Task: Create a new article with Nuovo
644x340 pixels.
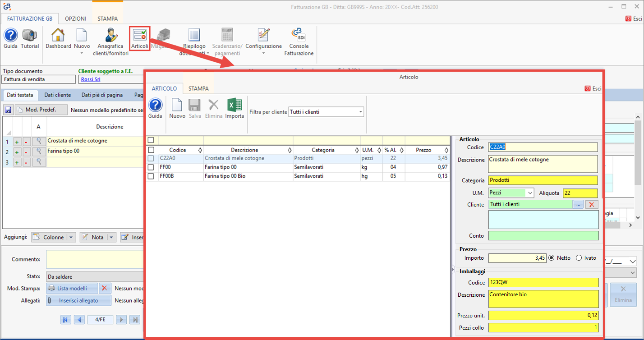Action: point(177,108)
